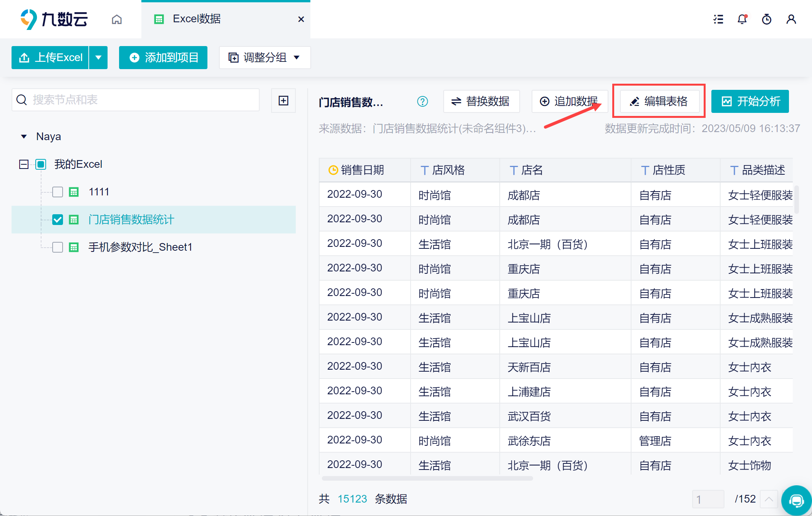This screenshot has height=516, width=812.
Task: Click the help question mark icon
Action: tap(423, 101)
